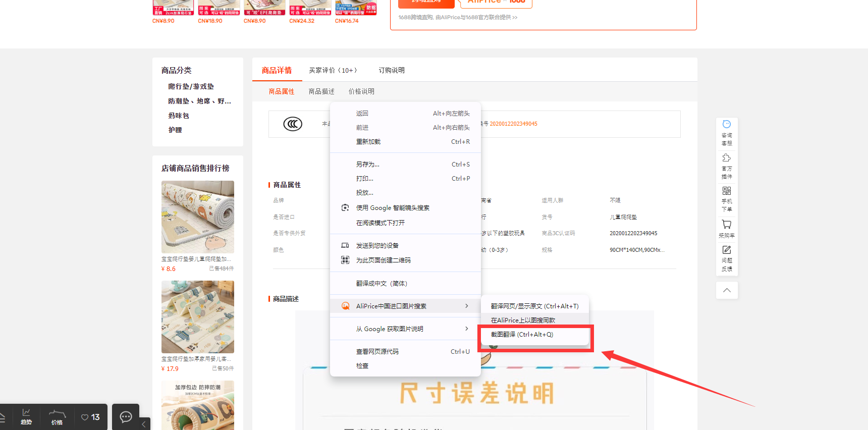Viewport: 868px width, 430px height.
Task: Choose 重新加载 from the context menu
Action: [405, 142]
